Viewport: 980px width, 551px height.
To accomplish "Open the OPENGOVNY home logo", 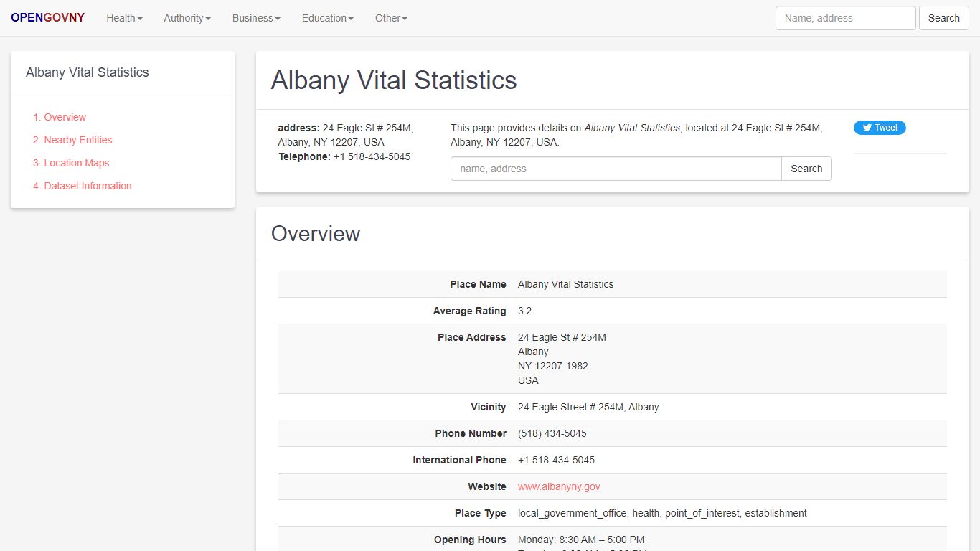I will (47, 18).
